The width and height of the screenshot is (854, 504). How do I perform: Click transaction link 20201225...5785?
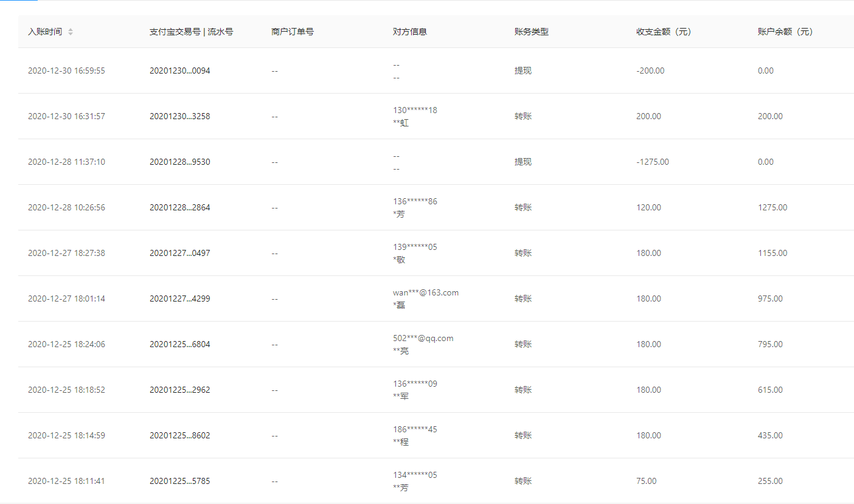[x=179, y=481]
